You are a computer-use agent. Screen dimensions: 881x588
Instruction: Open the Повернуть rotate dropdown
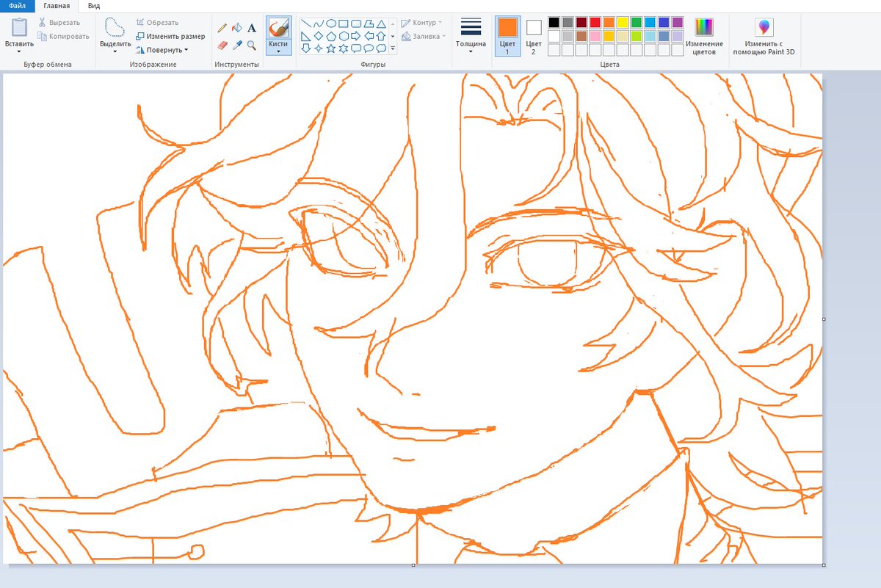[x=162, y=50]
